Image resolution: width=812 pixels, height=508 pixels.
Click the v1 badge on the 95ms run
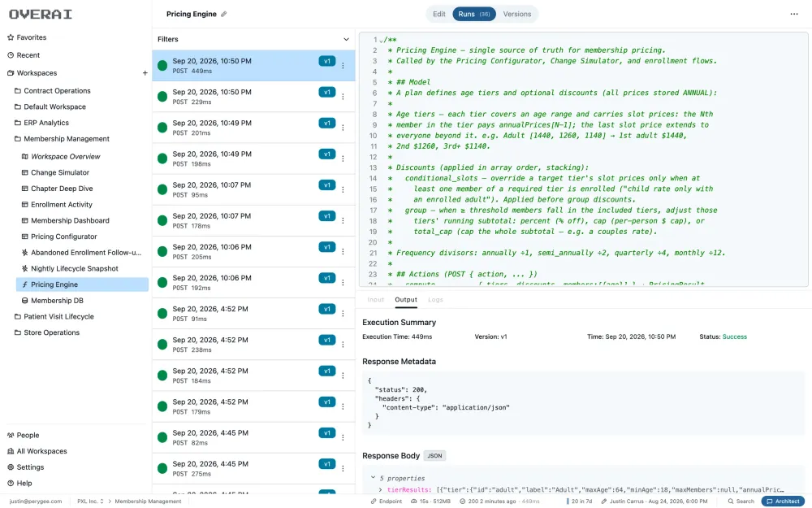326,185
